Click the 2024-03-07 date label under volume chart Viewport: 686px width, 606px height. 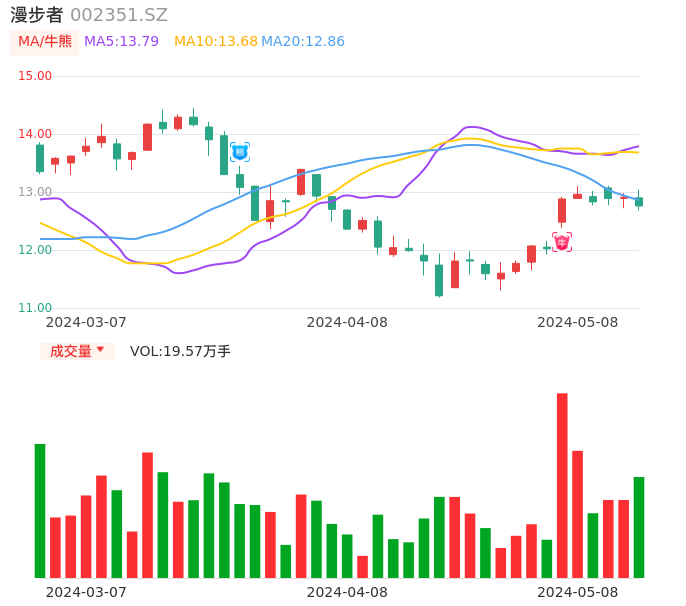point(86,591)
